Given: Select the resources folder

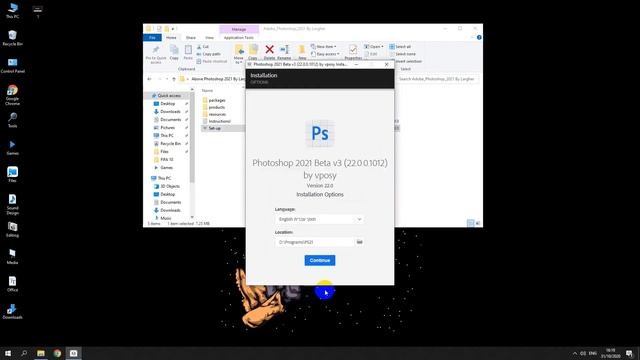Looking at the screenshot, I should pyautogui.click(x=214, y=114).
